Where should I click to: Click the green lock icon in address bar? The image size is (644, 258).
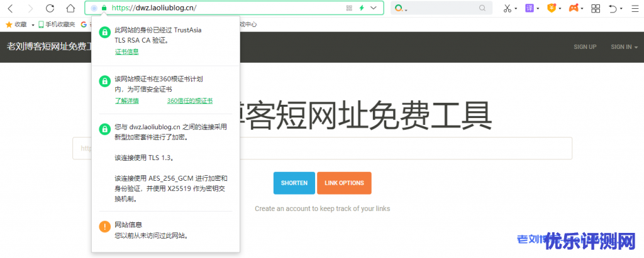click(x=104, y=8)
